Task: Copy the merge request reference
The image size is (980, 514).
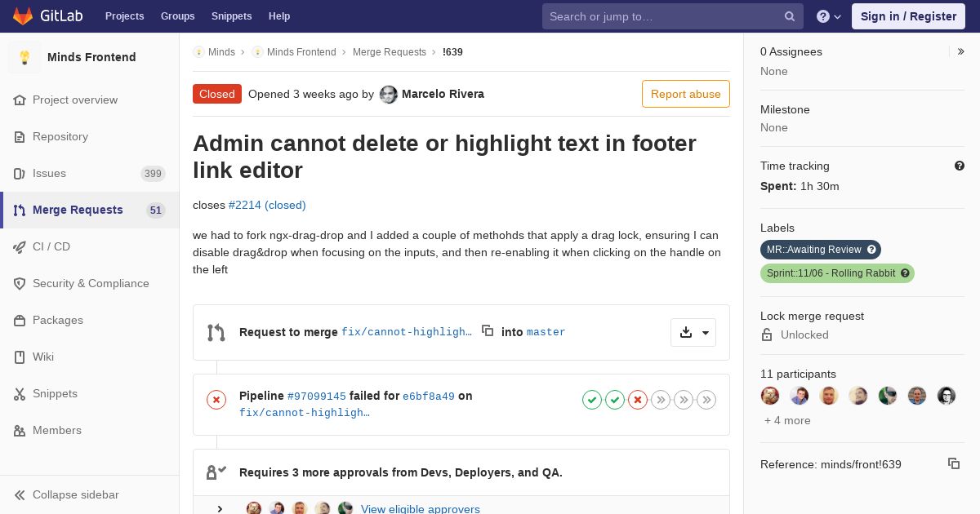Action: 954,463
